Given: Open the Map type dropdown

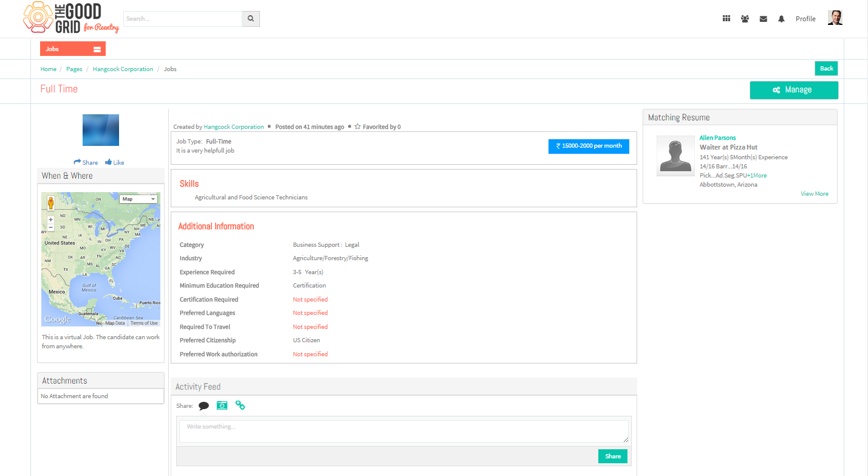Looking at the screenshot, I should (x=138, y=199).
